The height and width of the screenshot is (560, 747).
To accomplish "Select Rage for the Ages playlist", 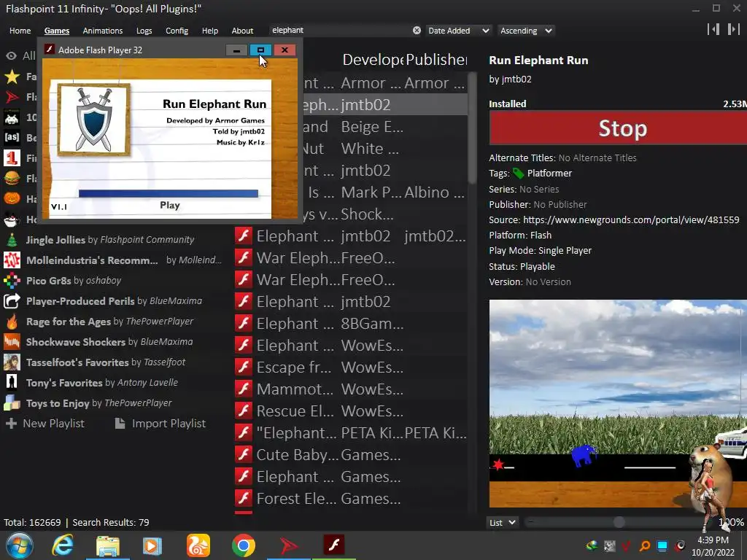I will (112, 322).
